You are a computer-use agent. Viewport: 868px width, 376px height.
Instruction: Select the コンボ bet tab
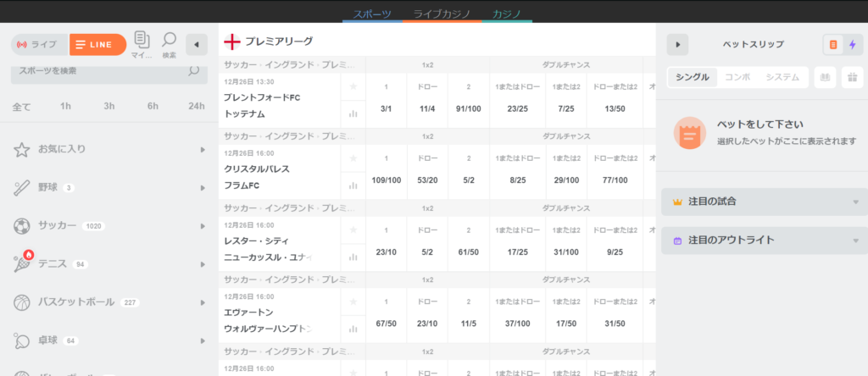click(737, 77)
